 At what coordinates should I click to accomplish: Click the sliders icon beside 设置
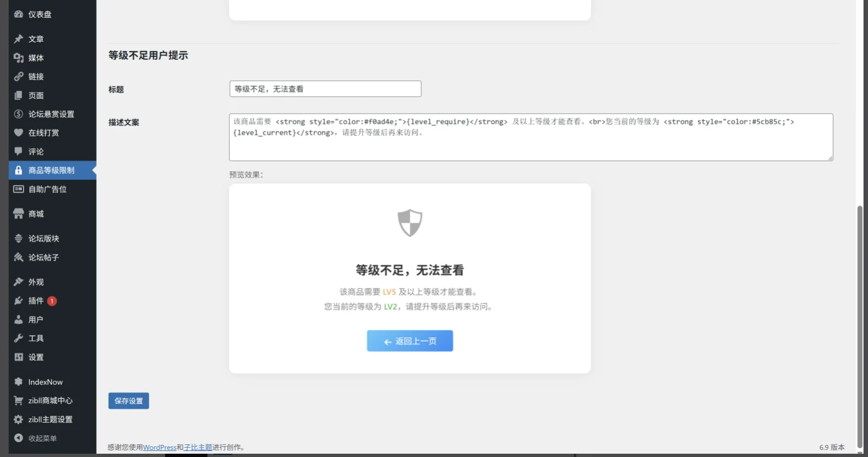(x=18, y=357)
